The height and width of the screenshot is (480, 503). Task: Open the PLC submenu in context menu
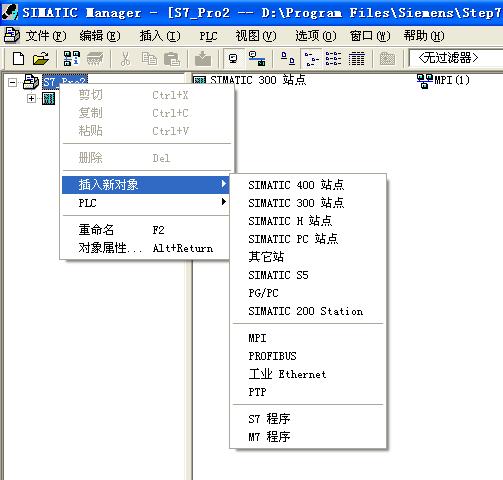(146, 203)
